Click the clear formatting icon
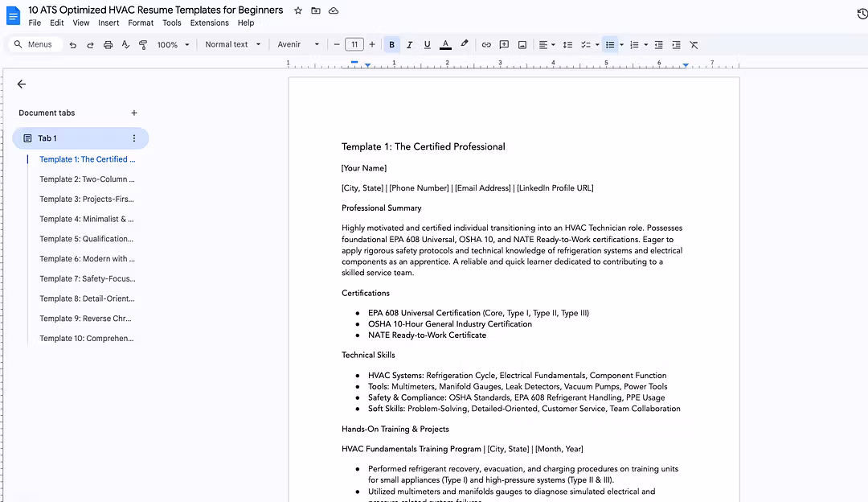This screenshot has width=868, height=502. pyautogui.click(x=694, y=45)
